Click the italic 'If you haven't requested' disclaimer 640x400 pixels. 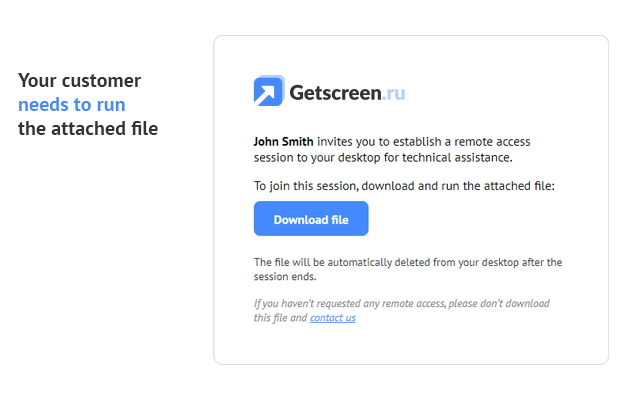(x=402, y=303)
